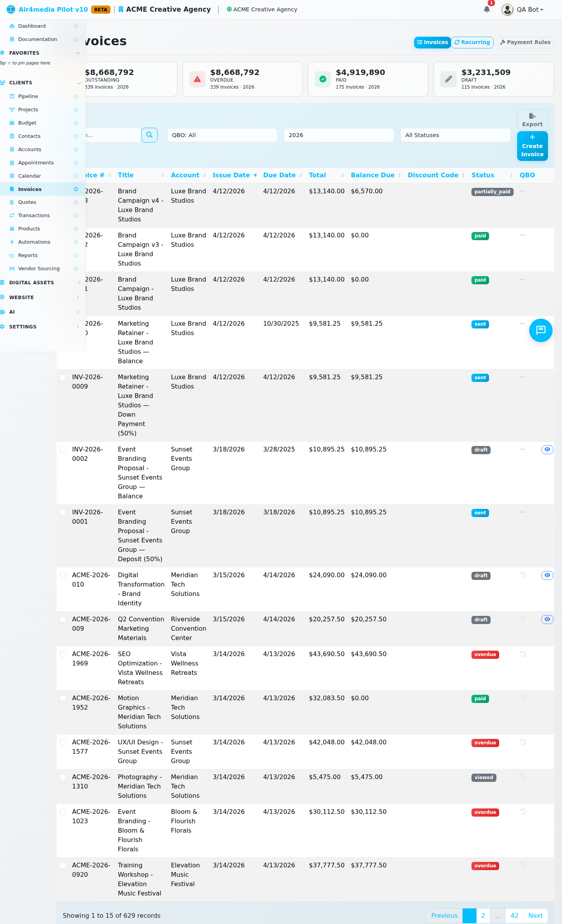Click the overdue warning triangle icon
The image size is (562, 924).
[x=197, y=79]
